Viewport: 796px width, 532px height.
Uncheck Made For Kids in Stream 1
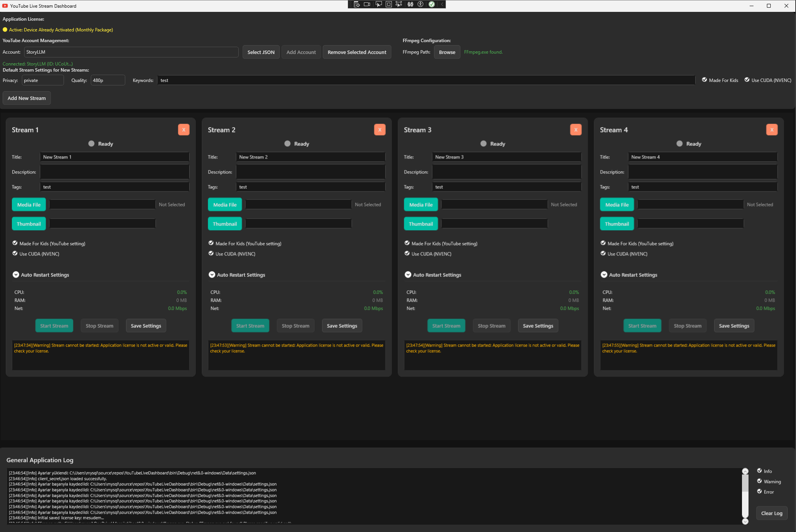pyautogui.click(x=15, y=243)
